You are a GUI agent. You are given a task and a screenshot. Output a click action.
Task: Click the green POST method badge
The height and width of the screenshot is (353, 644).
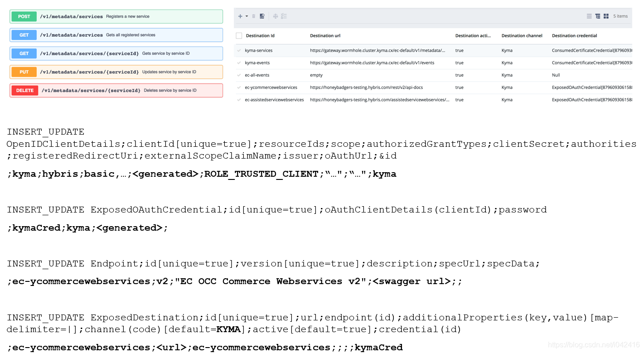point(24,16)
